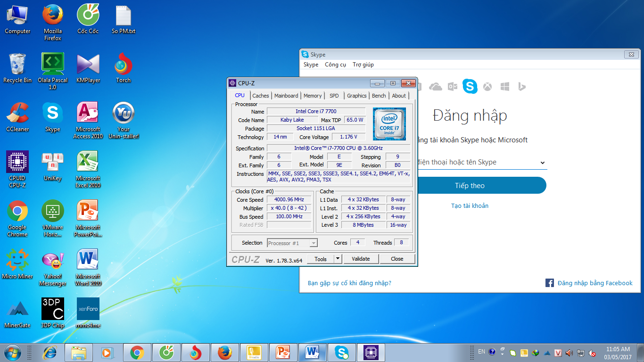Expand the Skype username field dropdown arrow
The width and height of the screenshot is (644, 362).
point(542,163)
